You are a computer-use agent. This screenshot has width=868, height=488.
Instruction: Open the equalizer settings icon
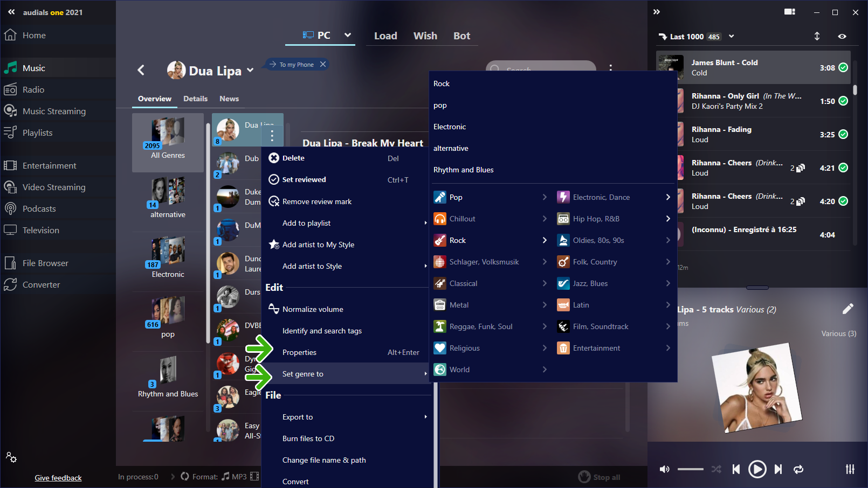tap(850, 469)
